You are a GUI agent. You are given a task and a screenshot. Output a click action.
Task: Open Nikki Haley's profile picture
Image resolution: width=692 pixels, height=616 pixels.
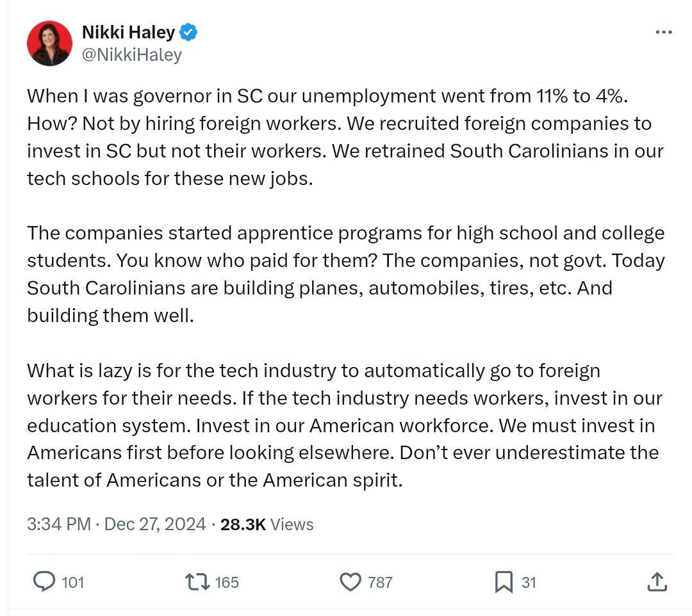[x=49, y=43]
